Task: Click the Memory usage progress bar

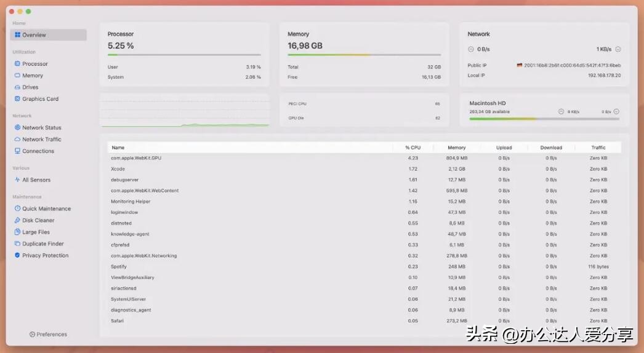Action: 364,55
